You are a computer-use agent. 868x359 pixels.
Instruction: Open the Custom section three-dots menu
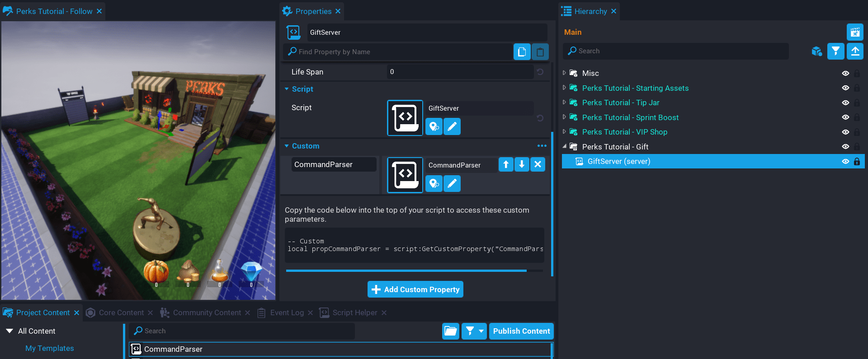[542, 146]
